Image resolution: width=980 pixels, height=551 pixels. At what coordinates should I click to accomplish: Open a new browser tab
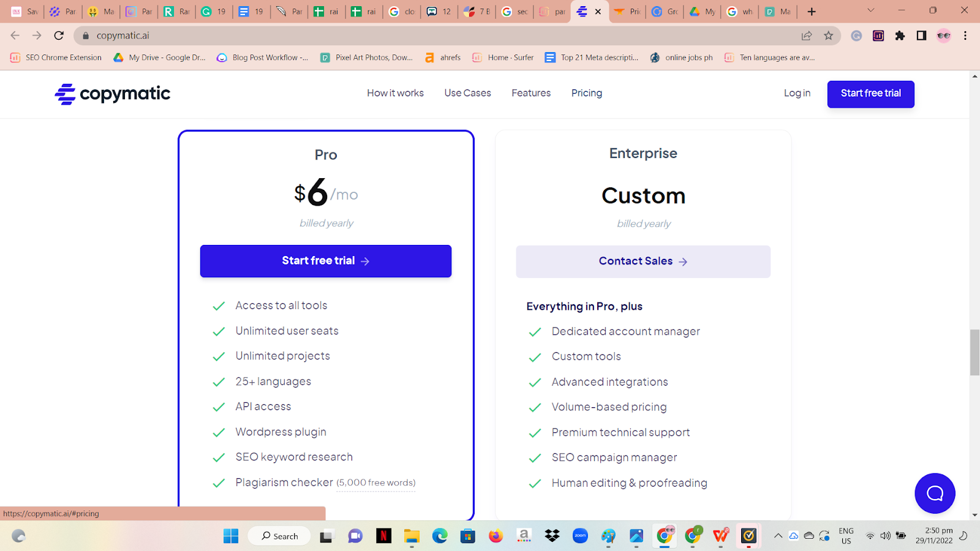(x=812, y=12)
